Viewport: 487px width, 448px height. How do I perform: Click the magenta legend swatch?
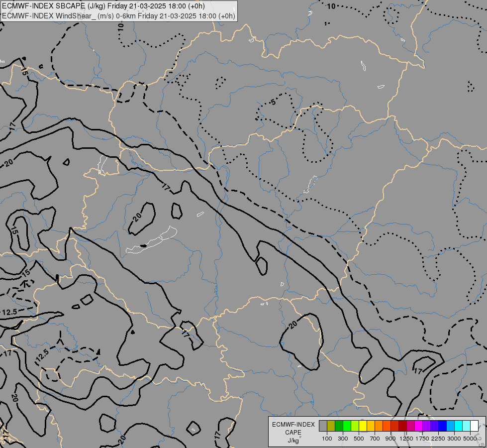click(x=419, y=426)
